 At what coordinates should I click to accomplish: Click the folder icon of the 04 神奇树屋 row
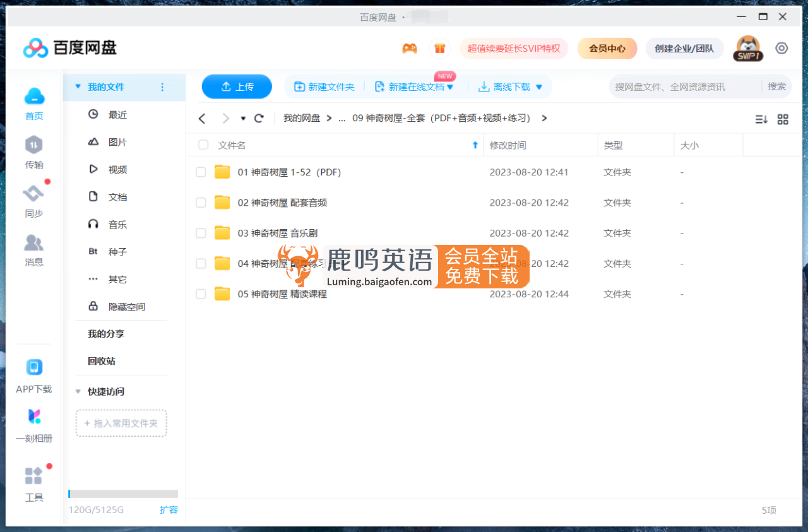click(222, 263)
